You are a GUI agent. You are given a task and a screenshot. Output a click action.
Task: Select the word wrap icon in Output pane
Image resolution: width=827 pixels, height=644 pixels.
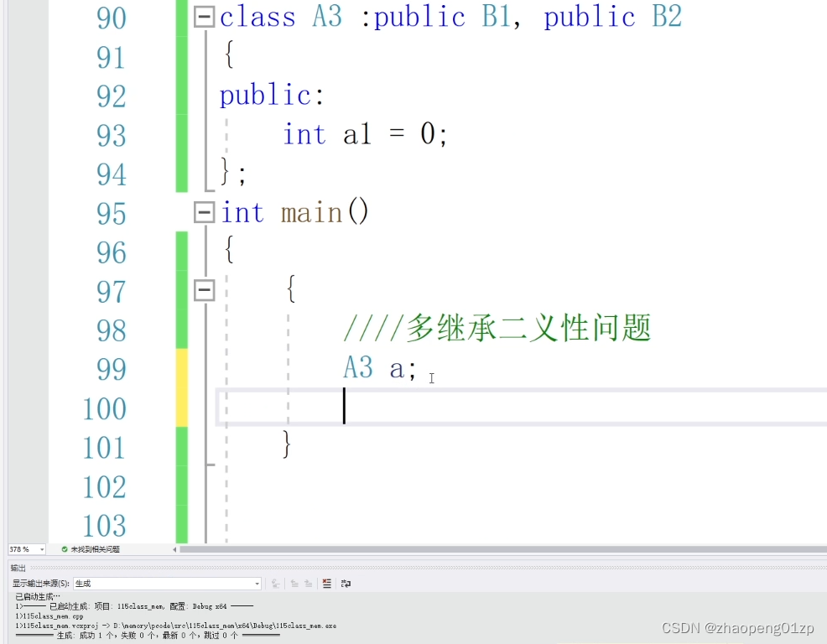pos(346,583)
